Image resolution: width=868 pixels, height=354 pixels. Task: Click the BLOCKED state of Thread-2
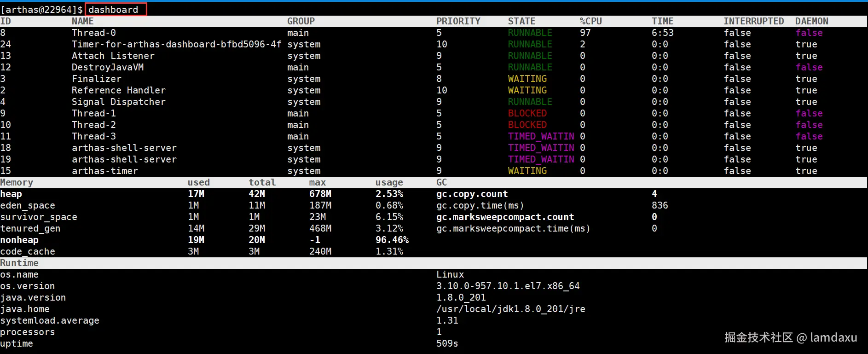(x=527, y=125)
